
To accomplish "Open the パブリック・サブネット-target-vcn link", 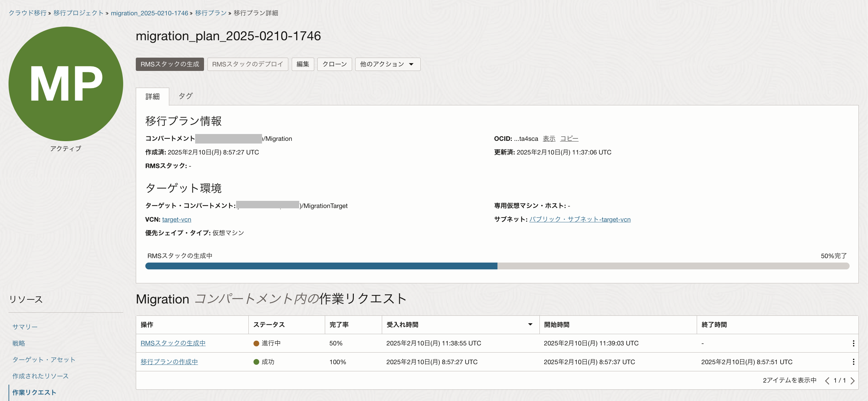I will point(580,219).
